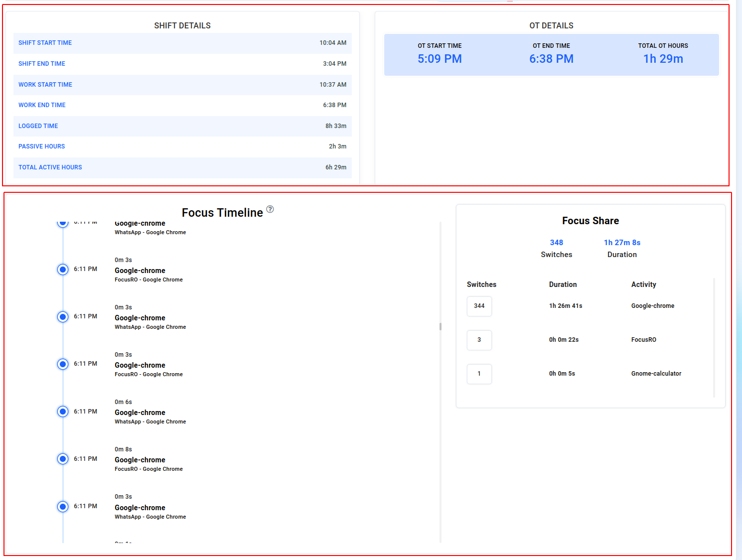742x560 pixels.
Task: Click the timeline dot for the 0m 6s entry
Action: 63,412
